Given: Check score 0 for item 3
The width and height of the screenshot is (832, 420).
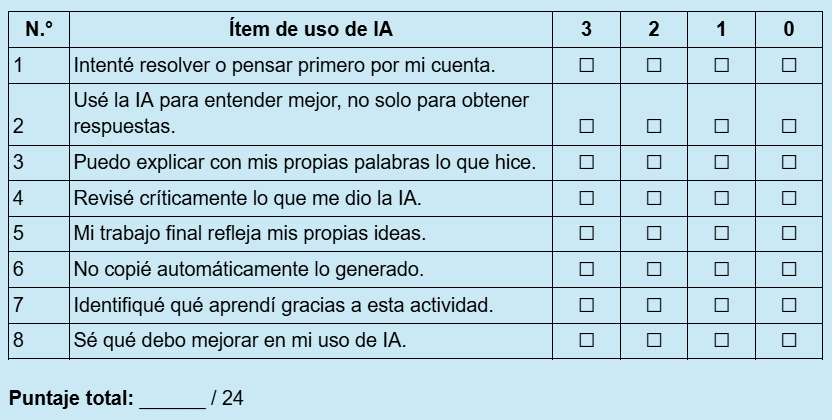Looking at the screenshot, I should [x=789, y=162].
